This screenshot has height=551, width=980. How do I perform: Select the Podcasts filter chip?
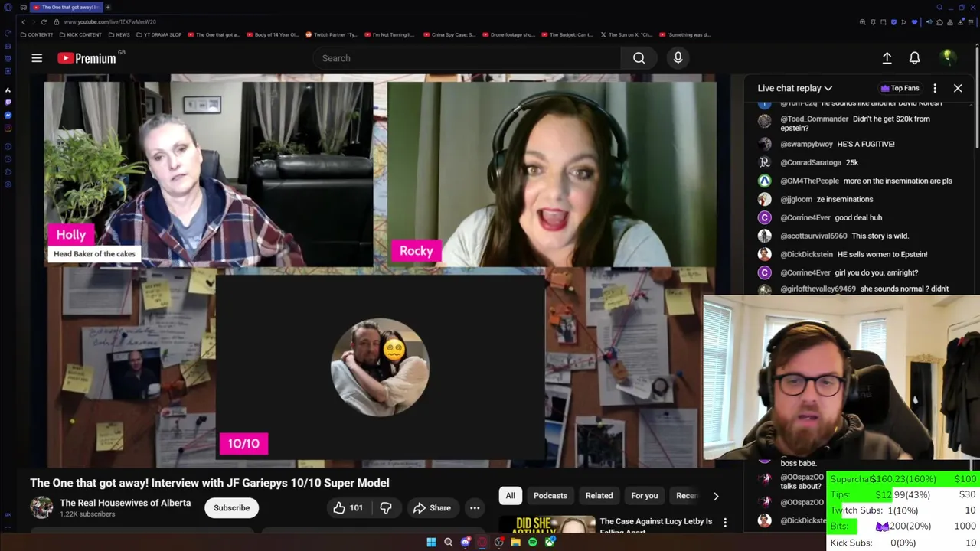[x=550, y=496]
